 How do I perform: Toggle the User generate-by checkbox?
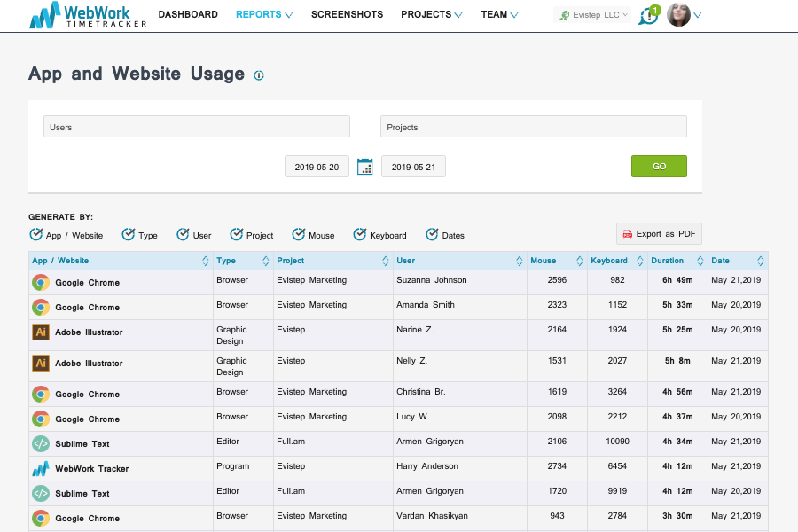tap(183, 234)
